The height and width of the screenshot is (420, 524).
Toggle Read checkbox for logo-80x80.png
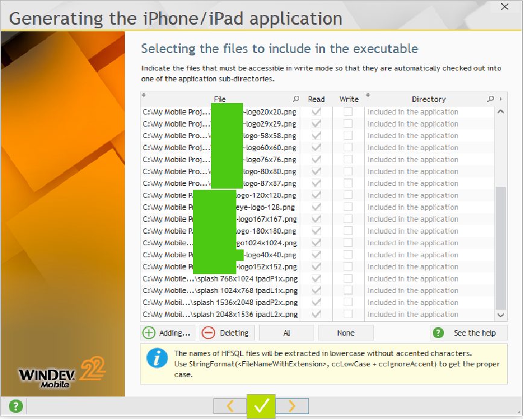(316, 172)
